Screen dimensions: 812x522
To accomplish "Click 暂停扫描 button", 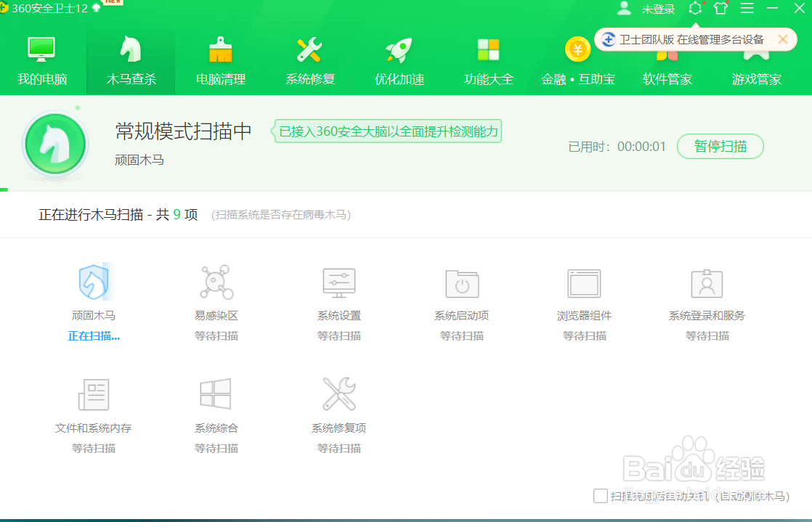I will [x=720, y=147].
